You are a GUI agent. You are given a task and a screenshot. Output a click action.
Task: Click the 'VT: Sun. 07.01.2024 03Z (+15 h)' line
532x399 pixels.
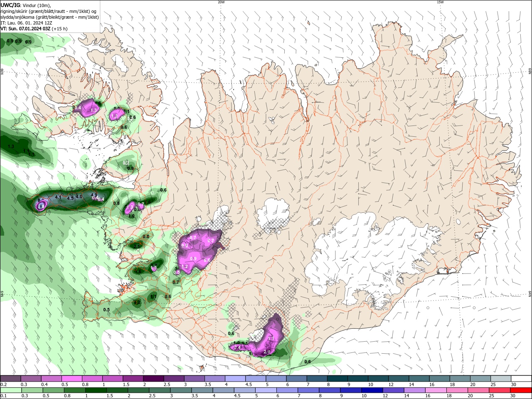click(x=34, y=29)
